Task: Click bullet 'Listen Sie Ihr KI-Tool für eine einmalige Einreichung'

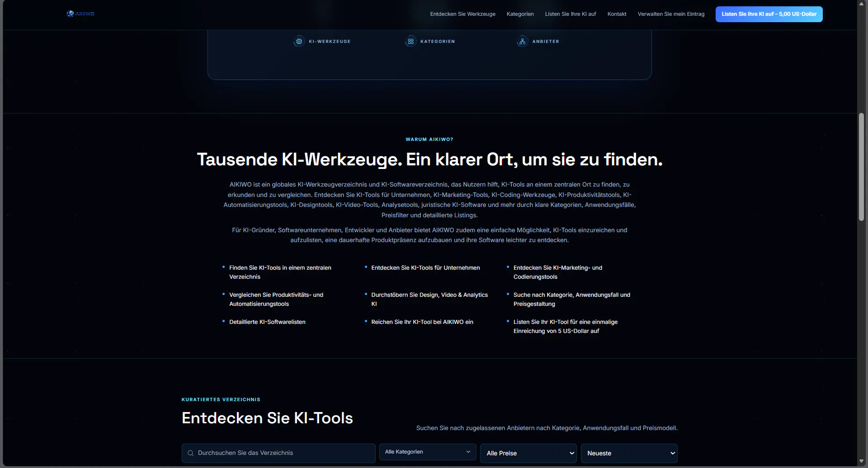Action: tap(566, 327)
